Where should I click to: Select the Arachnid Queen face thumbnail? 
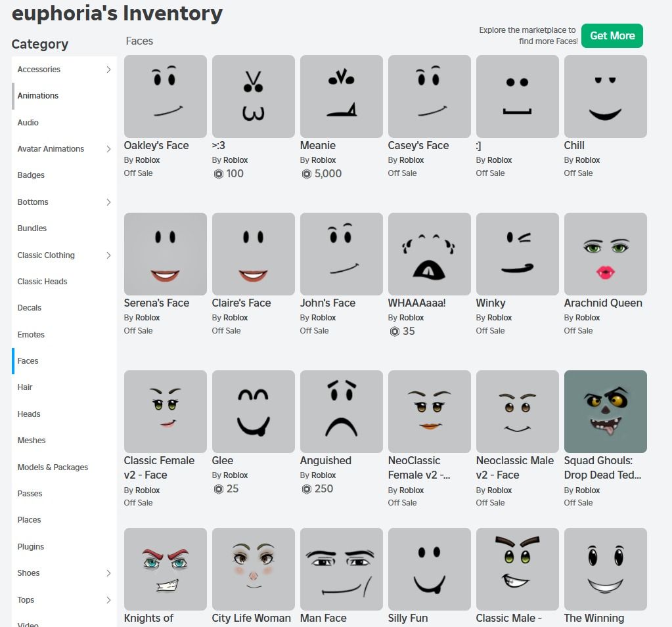[x=605, y=254]
